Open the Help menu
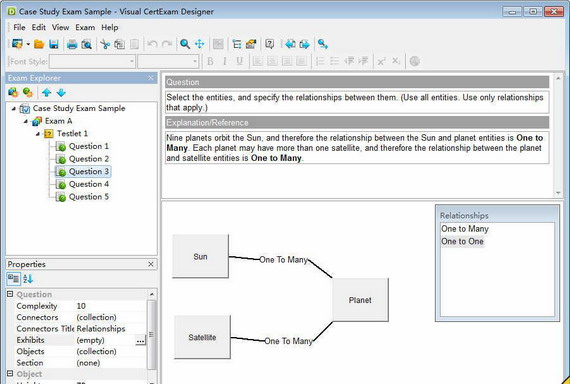Screen dimensions: 570x384 pyautogui.click(x=109, y=28)
